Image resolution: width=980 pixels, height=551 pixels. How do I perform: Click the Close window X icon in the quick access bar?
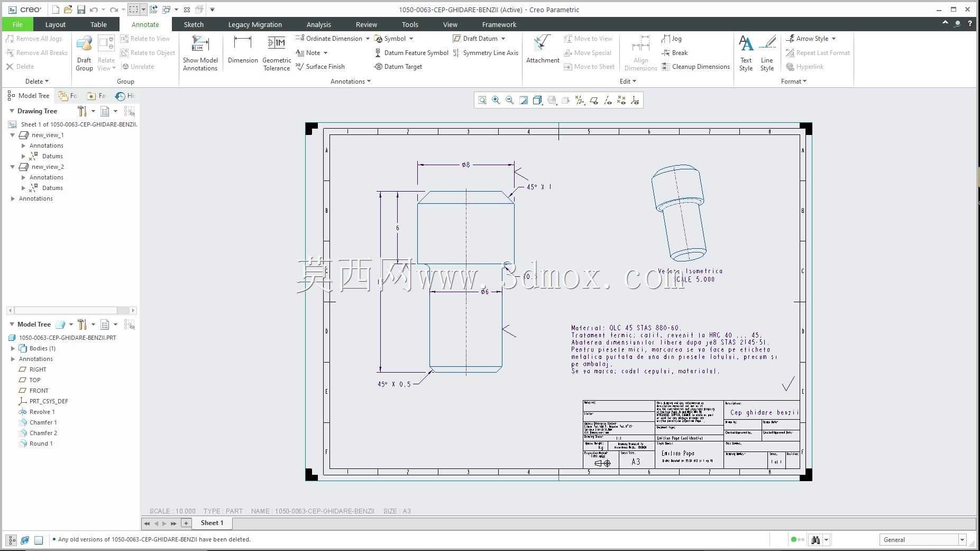pyautogui.click(x=187, y=10)
